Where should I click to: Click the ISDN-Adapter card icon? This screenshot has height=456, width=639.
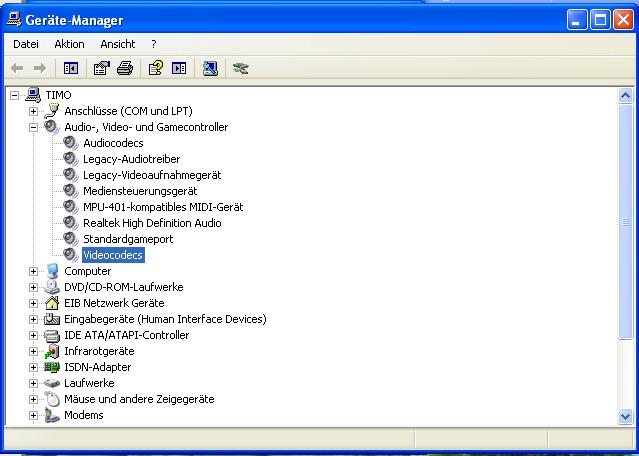(x=52, y=367)
